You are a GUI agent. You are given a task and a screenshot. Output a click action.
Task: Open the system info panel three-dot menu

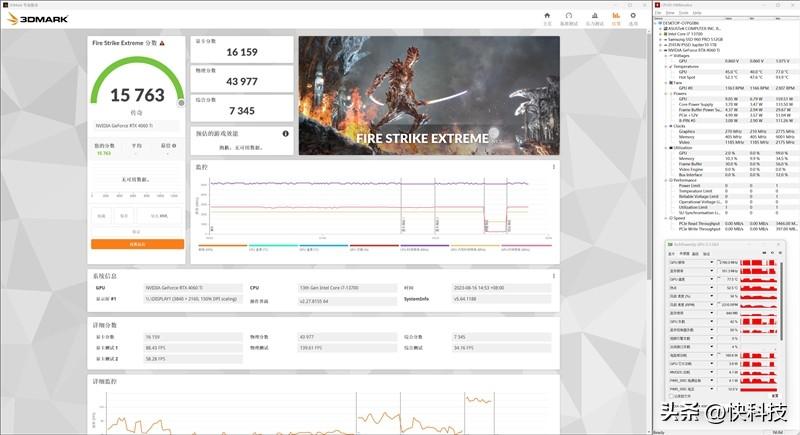coord(554,276)
